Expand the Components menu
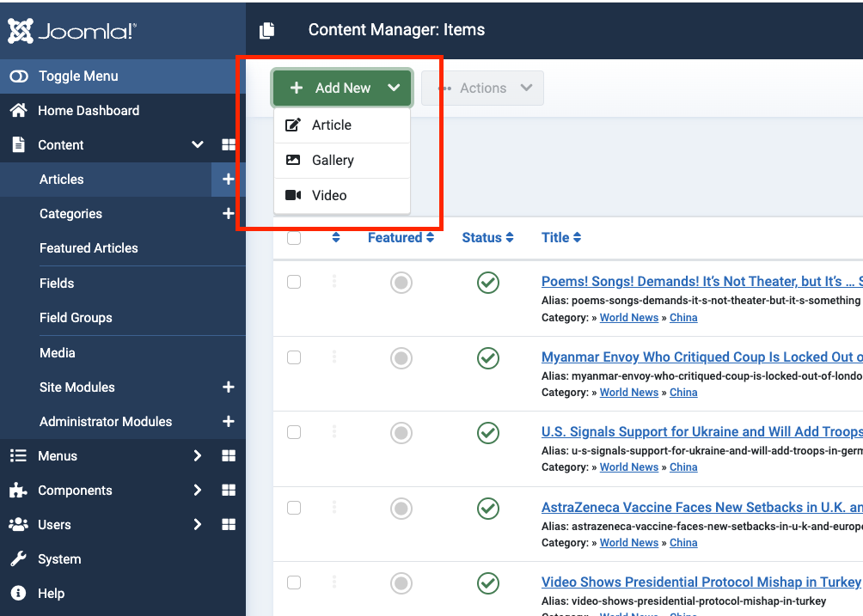This screenshot has height=616, width=863. coord(197,491)
